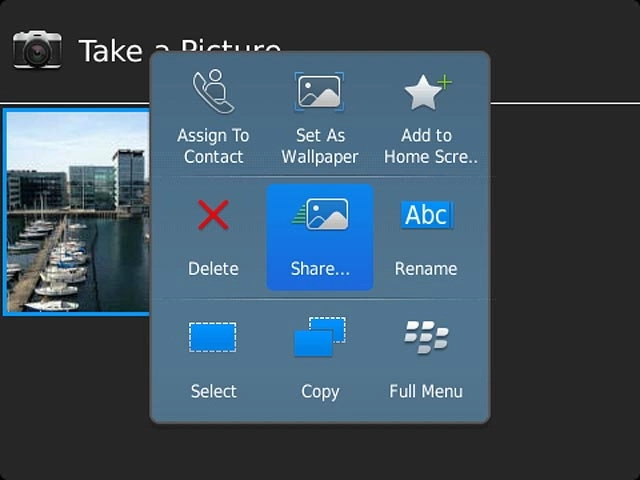Click the Abc Rename icon

pyautogui.click(x=426, y=215)
